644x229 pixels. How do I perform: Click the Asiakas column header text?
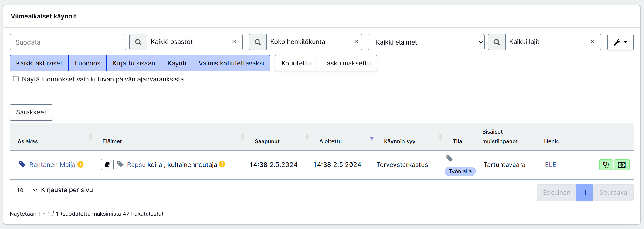28,141
